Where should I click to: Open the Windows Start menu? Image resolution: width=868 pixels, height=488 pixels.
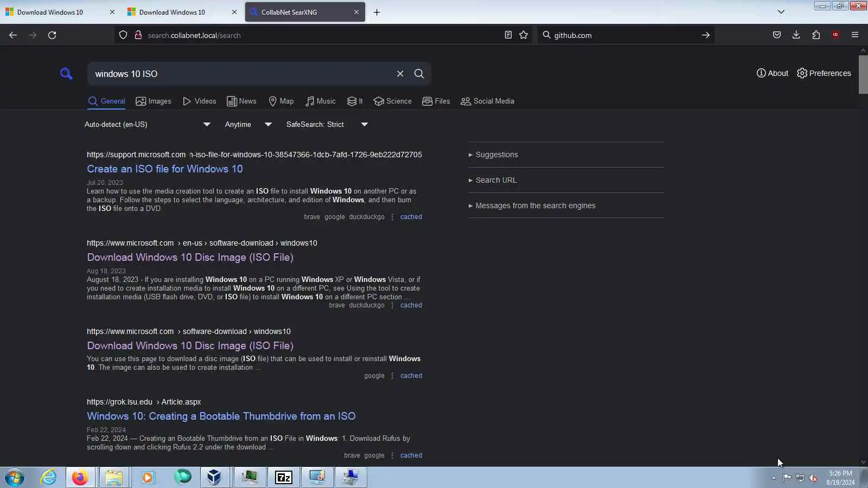15,478
